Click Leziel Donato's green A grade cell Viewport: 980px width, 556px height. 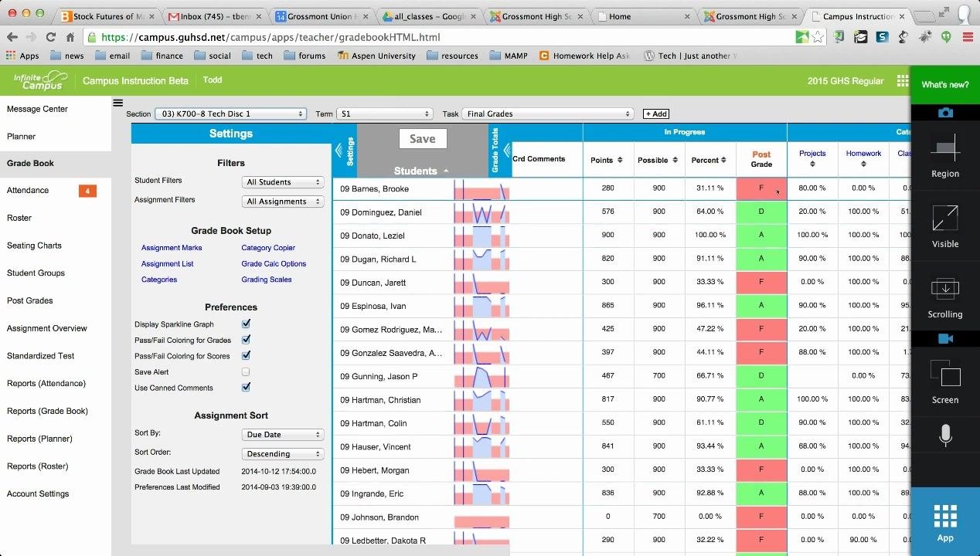(761, 235)
